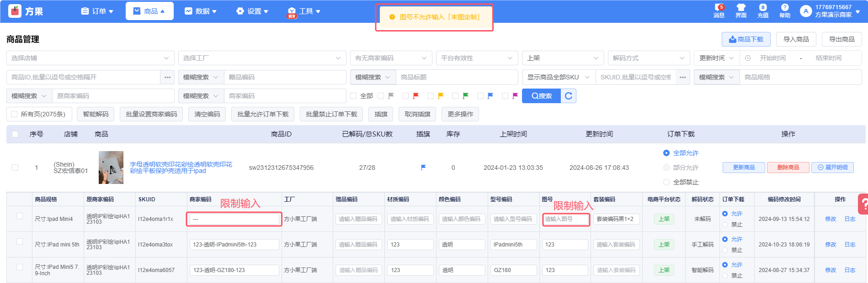The height and width of the screenshot is (283, 868).
Task: Click the green 上架 status tag for Ipad Mini4
Action: tap(664, 219)
